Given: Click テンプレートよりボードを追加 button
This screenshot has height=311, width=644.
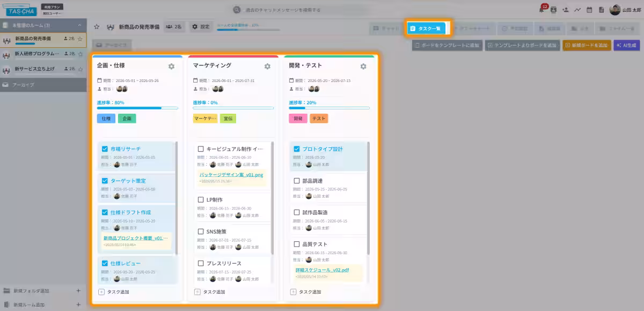Looking at the screenshot, I should (x=523, y=46).
